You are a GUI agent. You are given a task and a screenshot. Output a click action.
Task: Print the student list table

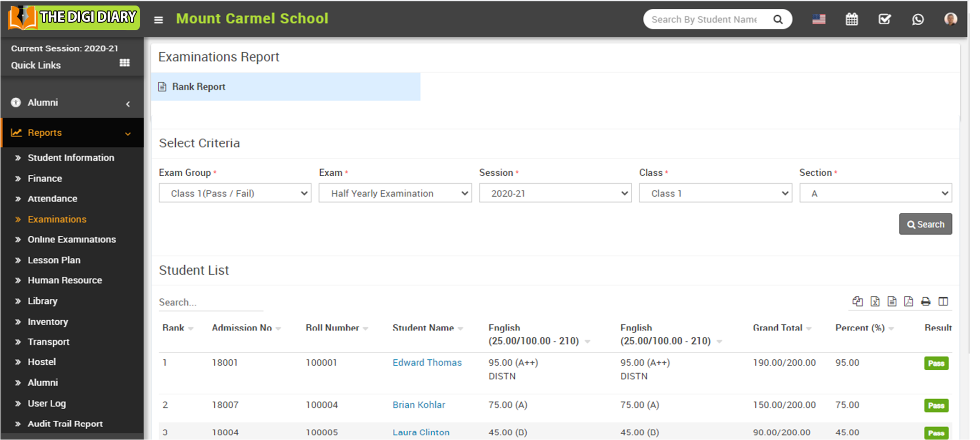click(925, 301)
